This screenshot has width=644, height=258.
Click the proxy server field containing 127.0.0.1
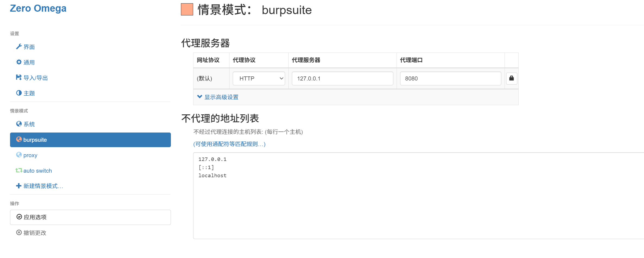coord(342,78)
